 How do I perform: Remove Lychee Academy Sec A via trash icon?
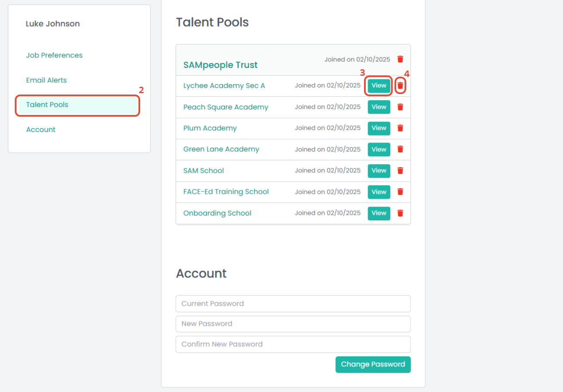(x=400, y=86)
